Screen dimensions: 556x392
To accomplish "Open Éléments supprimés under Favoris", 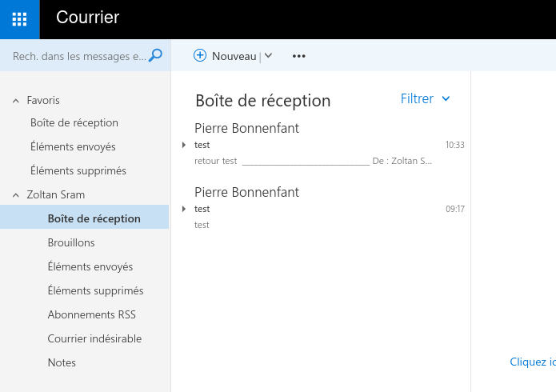I will (x=78, y=170).
